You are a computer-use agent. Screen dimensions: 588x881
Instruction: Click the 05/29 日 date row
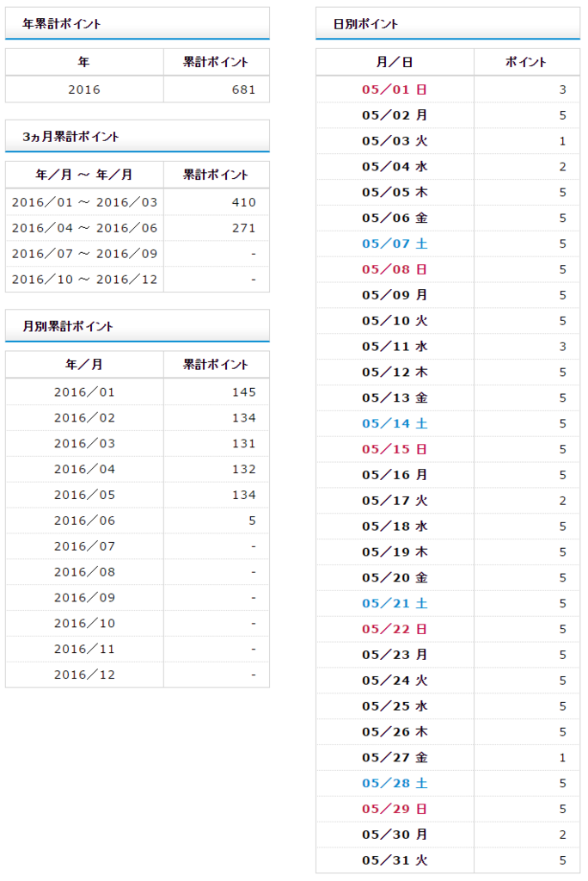point(448,809)
